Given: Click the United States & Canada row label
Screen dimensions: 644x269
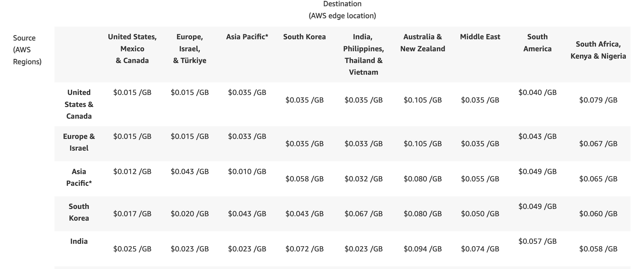Looking at the screenshot, I should (x=79, y=104).
